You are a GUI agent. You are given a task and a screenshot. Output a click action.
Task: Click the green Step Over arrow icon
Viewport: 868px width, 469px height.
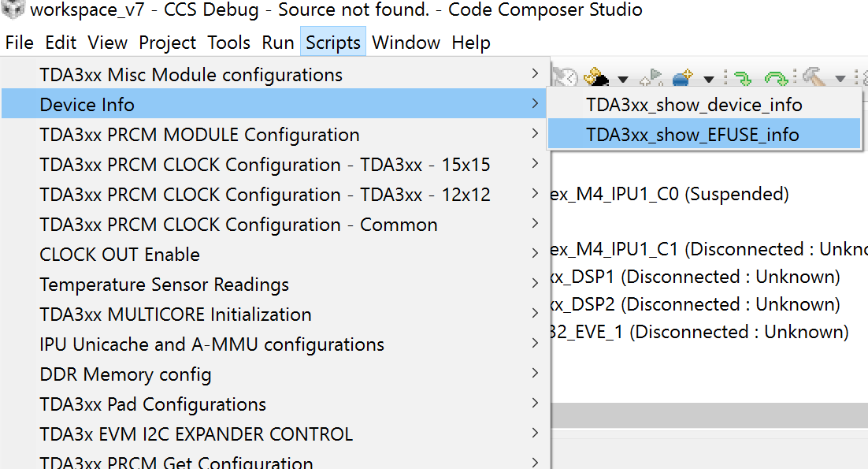777,77
